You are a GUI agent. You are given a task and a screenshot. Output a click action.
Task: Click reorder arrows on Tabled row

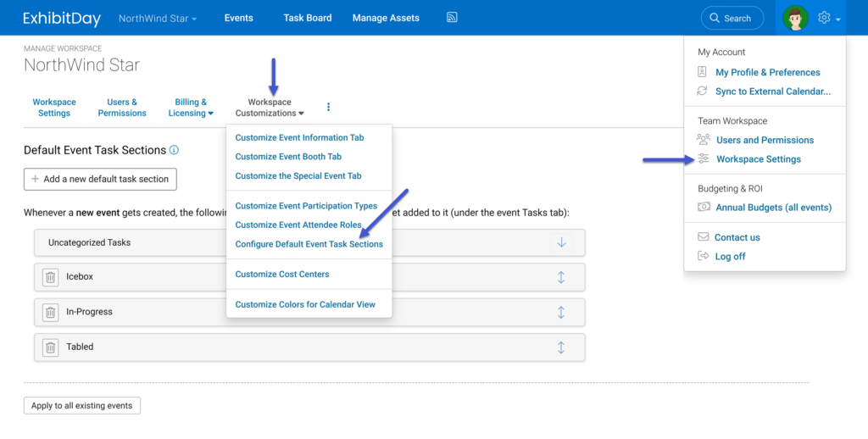click(x=561, y=347)
